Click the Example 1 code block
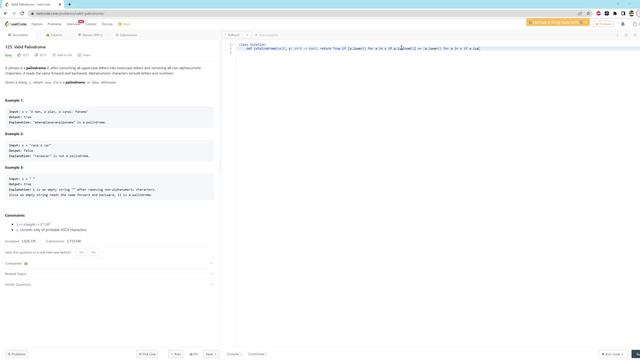The width and height of the screenshot is (640, 360). click(109, 117)
